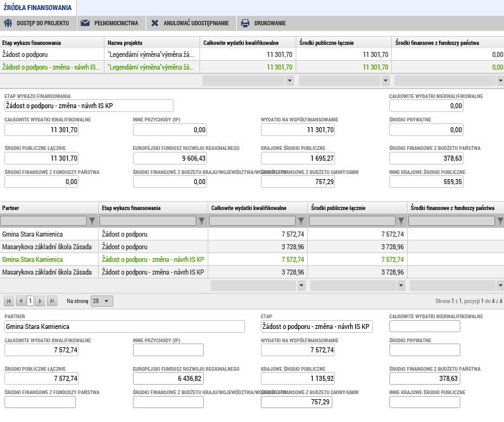Open the Na stronę 25 page size dropdown
Image resolution: width=504 pixels, height=422 pixels.
[102, 301]
